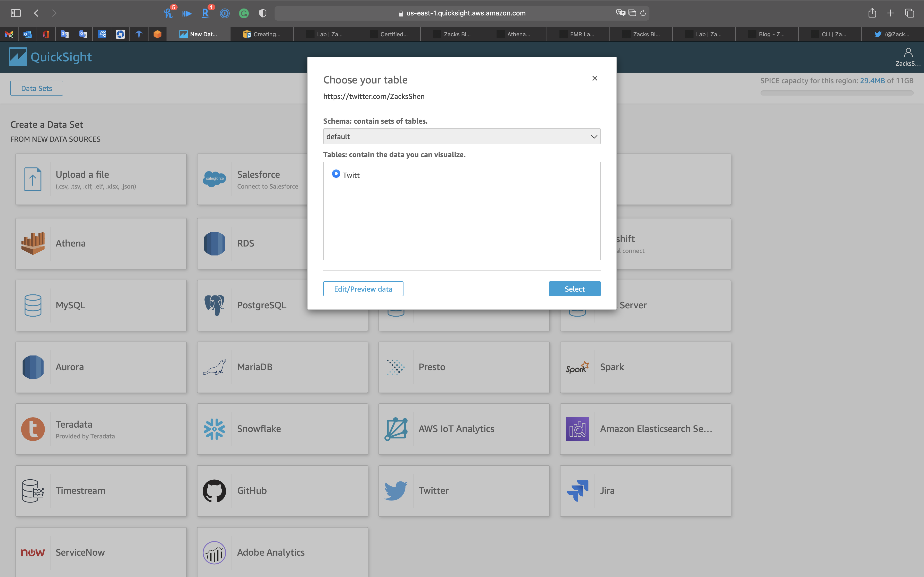The height and width of the screenshot is (577, 924).
Task: Click the GitHub octocat icon
Action: point(214,491)
